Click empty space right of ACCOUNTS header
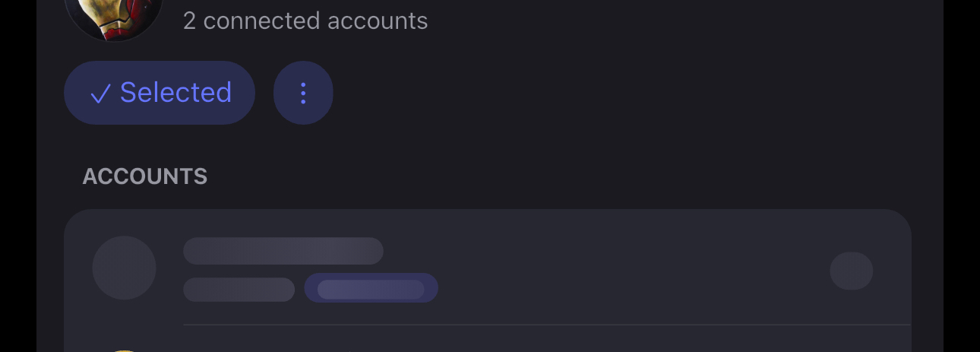The height and width of the screenshot is (352, 980). [532, 176]
